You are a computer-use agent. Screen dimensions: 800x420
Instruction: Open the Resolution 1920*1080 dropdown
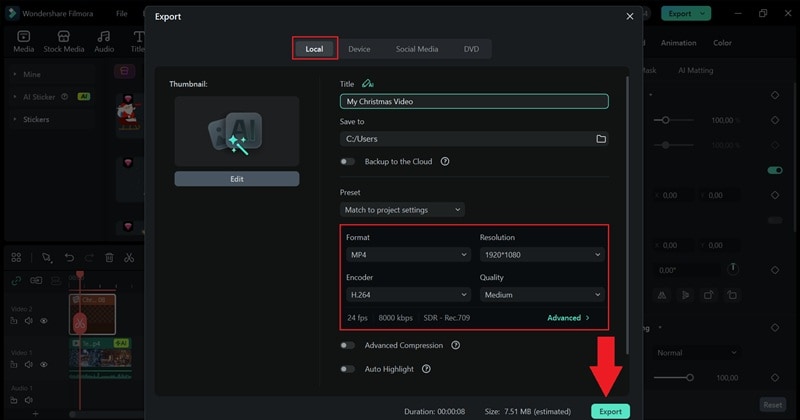[542, 254]
